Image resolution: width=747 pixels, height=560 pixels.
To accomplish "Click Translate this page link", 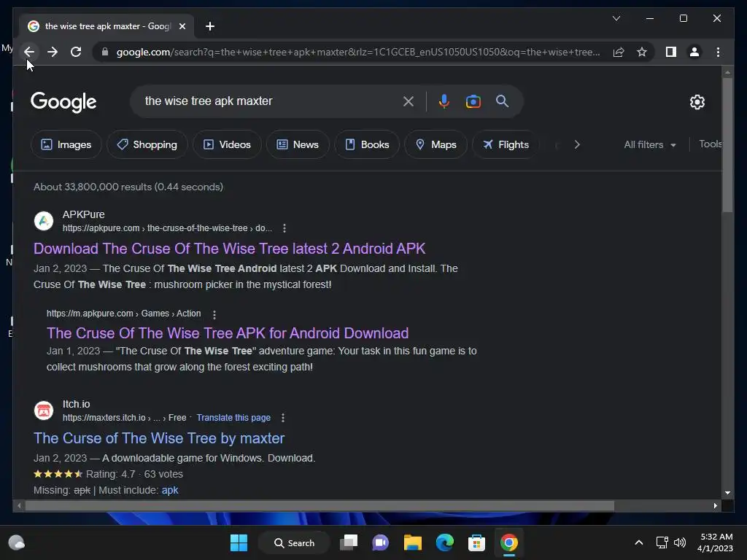I will [233, 418].
